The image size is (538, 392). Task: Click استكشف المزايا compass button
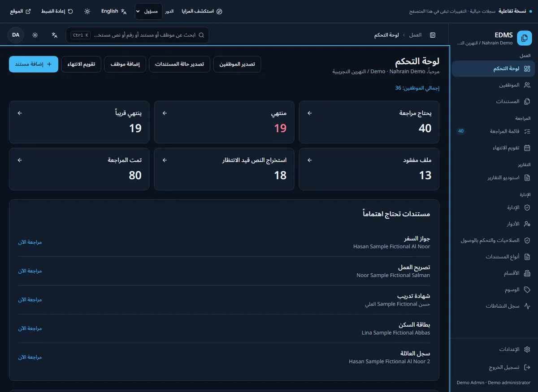[202, 11]
